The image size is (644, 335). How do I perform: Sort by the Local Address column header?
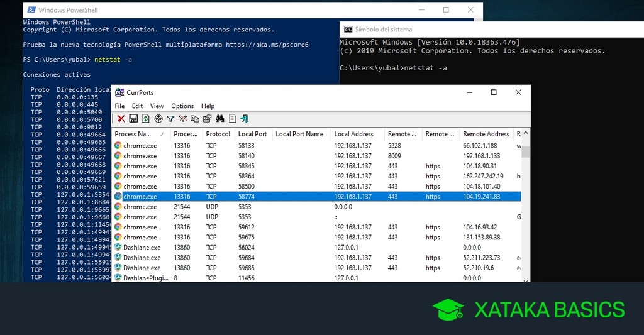coord(357,134)
